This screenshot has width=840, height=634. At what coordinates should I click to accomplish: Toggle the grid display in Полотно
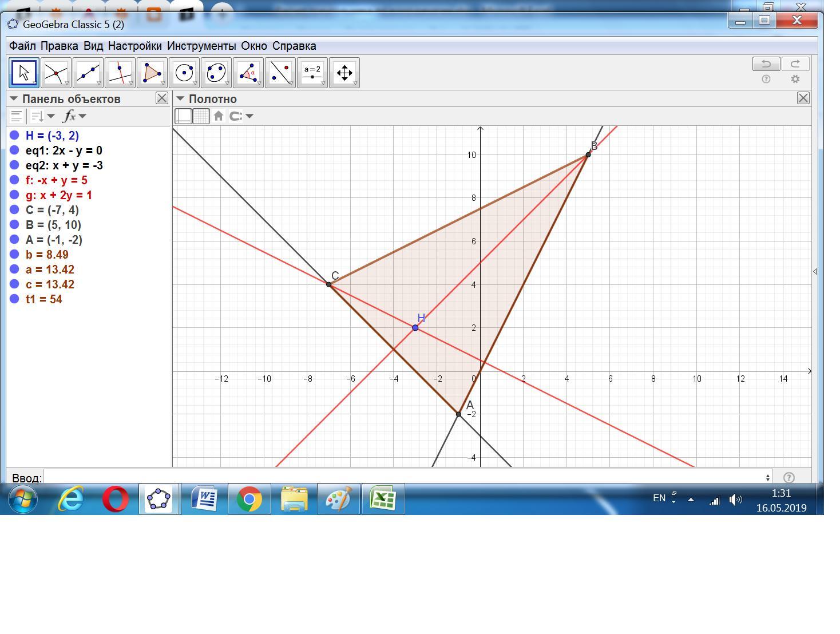(201, 116)
